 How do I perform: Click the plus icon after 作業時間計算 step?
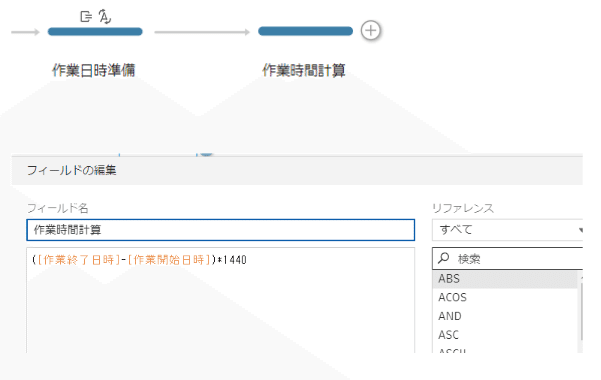pos(371,31)
